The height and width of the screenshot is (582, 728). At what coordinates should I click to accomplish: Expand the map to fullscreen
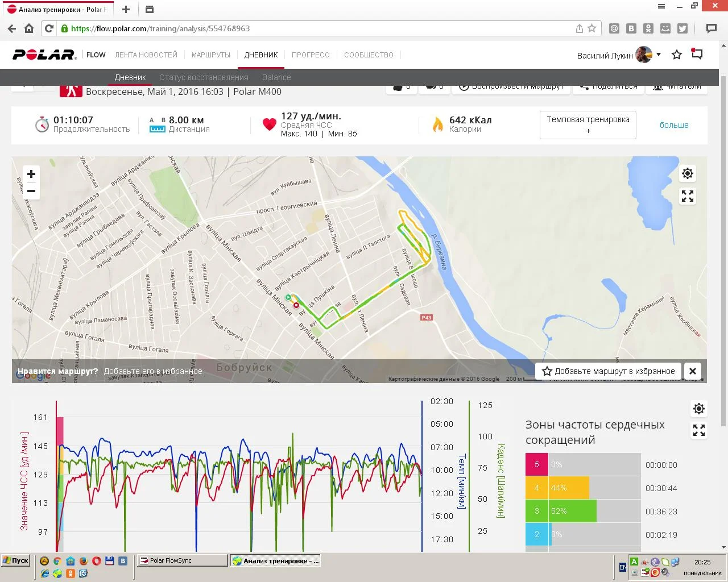[688, 196]
